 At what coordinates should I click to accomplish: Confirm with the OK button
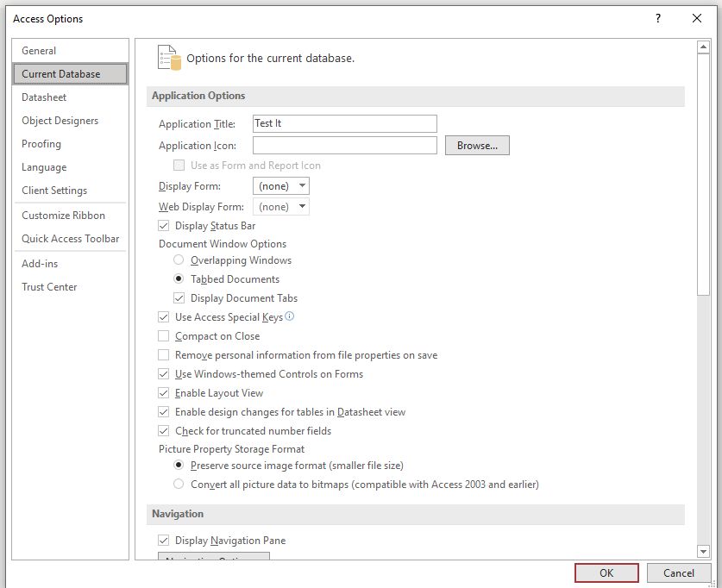(606, 572)
